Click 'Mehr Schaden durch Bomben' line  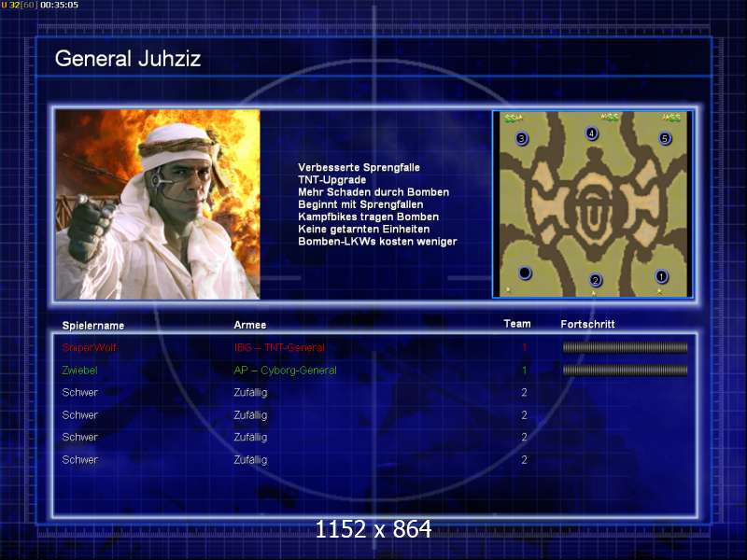coord(373,192)
